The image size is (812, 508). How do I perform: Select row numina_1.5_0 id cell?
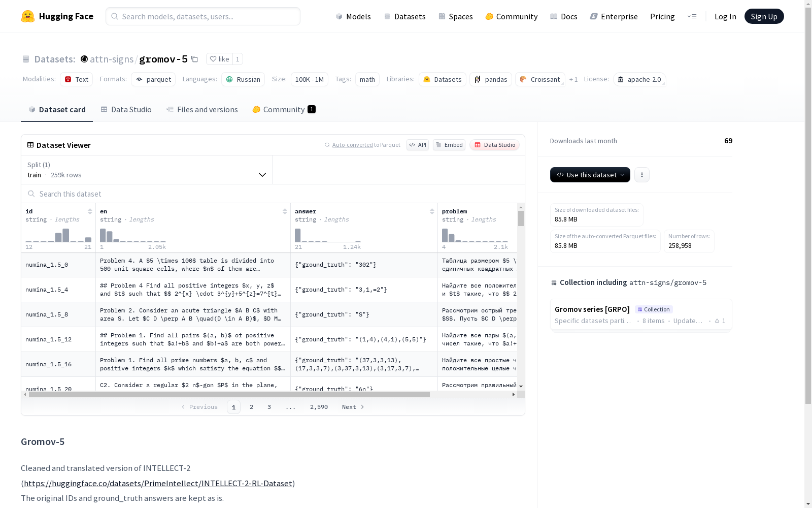[58, 265]
